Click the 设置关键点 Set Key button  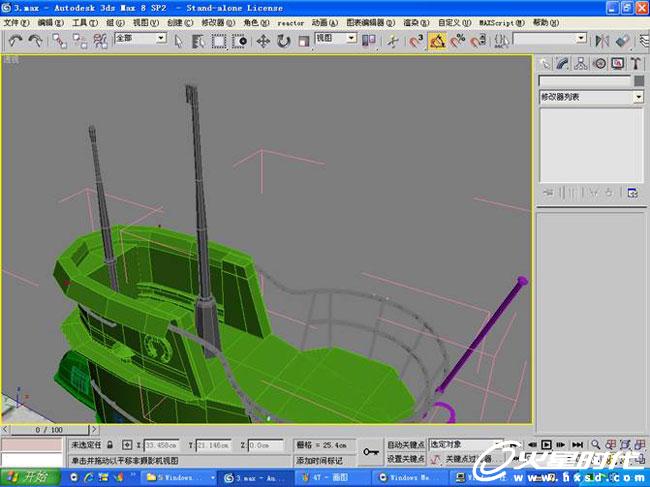pyautogui.click(x=406, y=459)
